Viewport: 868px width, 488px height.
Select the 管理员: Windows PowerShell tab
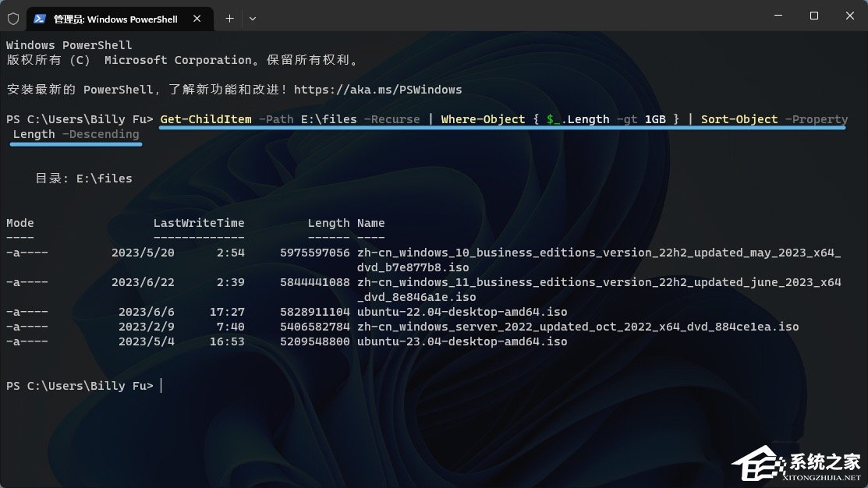pyautogui.click(x=120, y=19)
